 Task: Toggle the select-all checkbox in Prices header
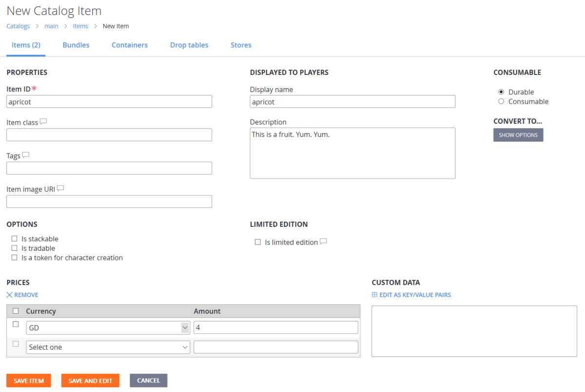(x=16, y=311)
